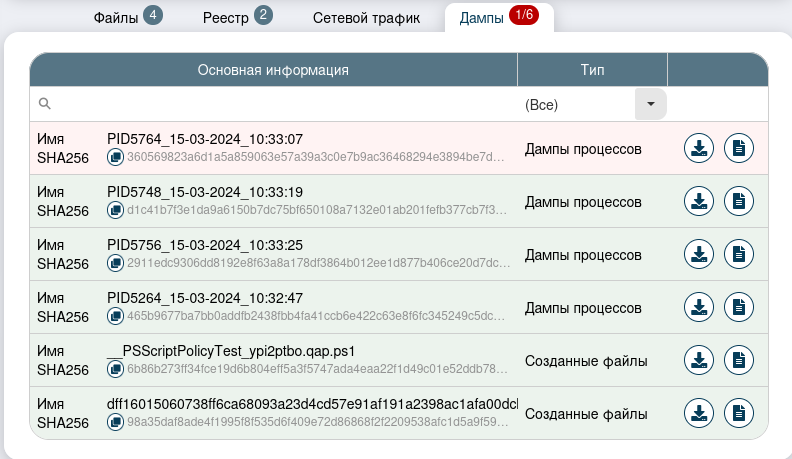Screen dimensions: 792x459
Task: Download the PID5264 process dump
Action: pyautogui.click(x=699, y=307)
